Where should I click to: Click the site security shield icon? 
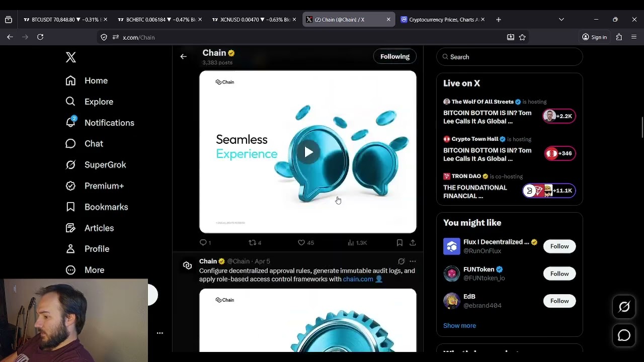coord(104,37)
